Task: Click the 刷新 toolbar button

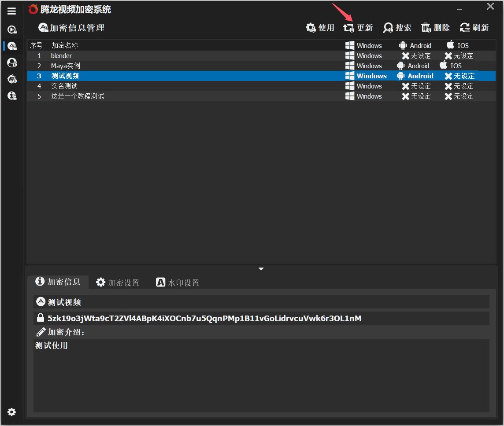Action: coord(474,28)
